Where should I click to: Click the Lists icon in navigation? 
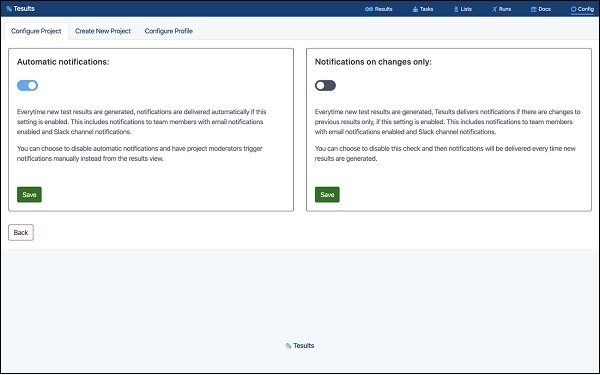pos(456,9)
